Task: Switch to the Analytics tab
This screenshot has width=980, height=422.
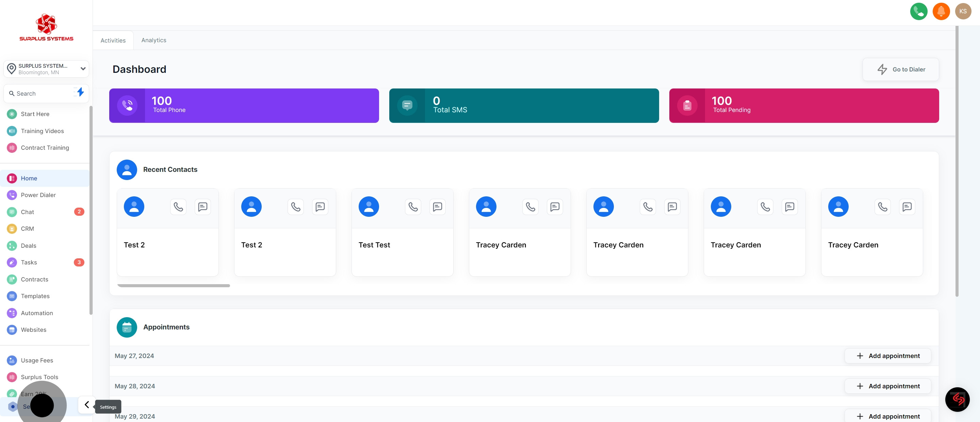Action: tap(154, 40)
